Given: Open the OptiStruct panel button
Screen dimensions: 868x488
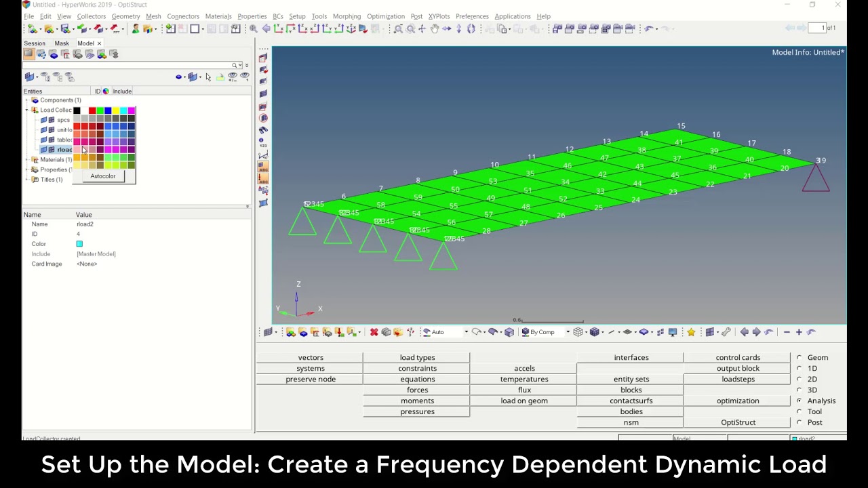Looking at the screenshot, I should point(738,423).
